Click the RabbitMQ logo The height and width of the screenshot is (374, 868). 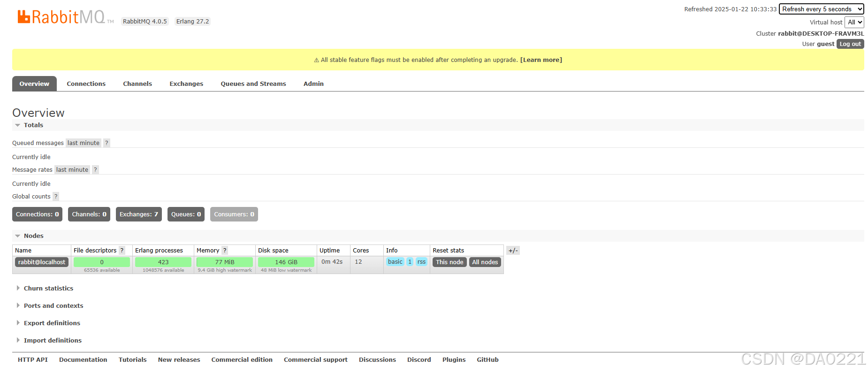(x=65, y=17)
